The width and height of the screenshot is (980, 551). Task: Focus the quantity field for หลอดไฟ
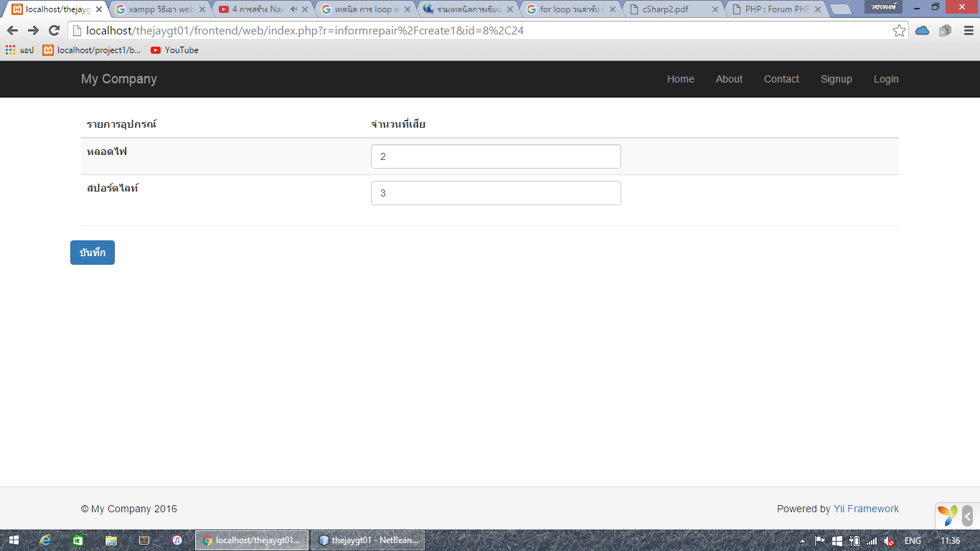(496, 156)
